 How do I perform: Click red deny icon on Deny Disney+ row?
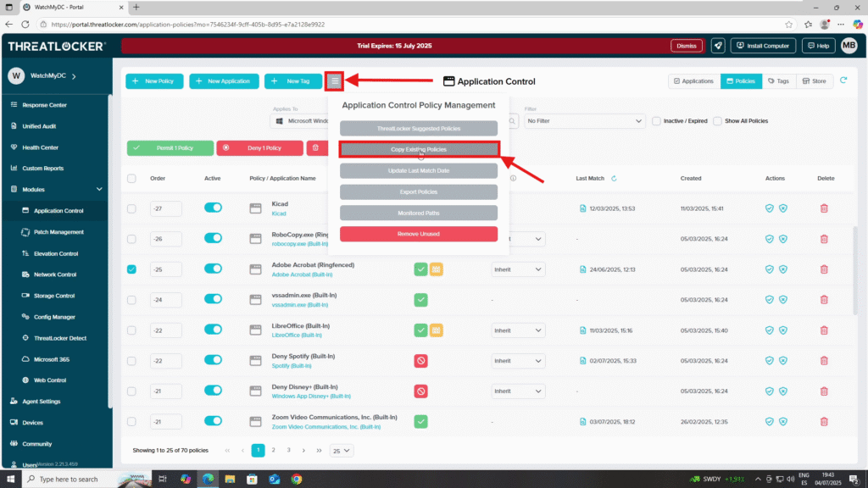point(420,391)
